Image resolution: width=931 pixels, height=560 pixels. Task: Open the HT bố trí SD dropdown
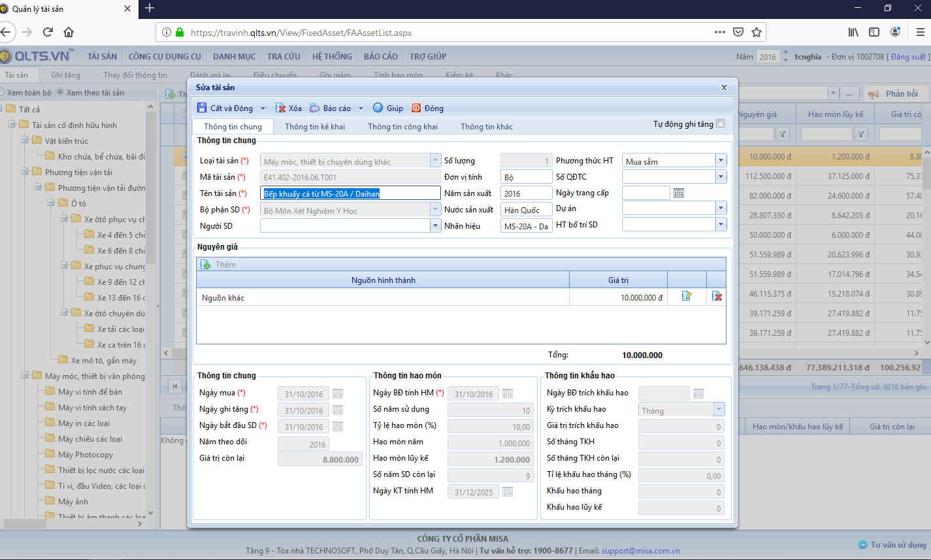click(721, 225)
